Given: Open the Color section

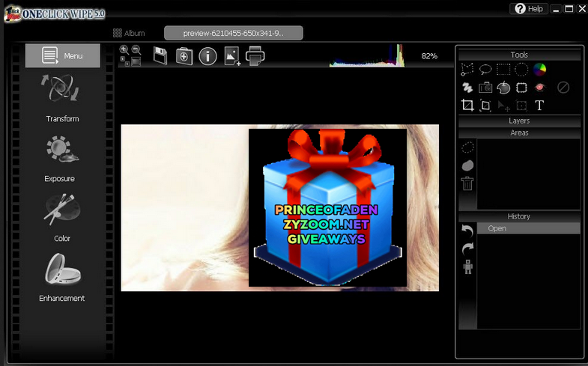Looking at the screenshot, I should click(x=62, y=218).
